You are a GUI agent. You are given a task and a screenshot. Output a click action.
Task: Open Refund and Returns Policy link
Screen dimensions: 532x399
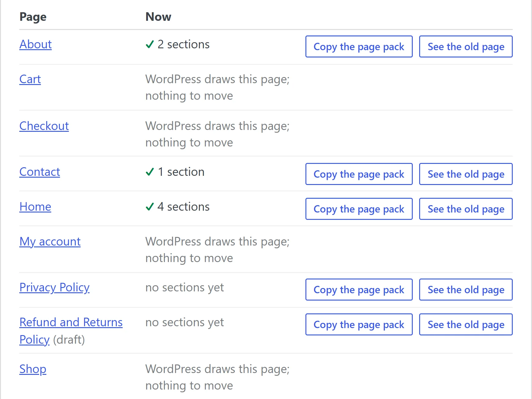pyautogui.click(x=71, y=331)
